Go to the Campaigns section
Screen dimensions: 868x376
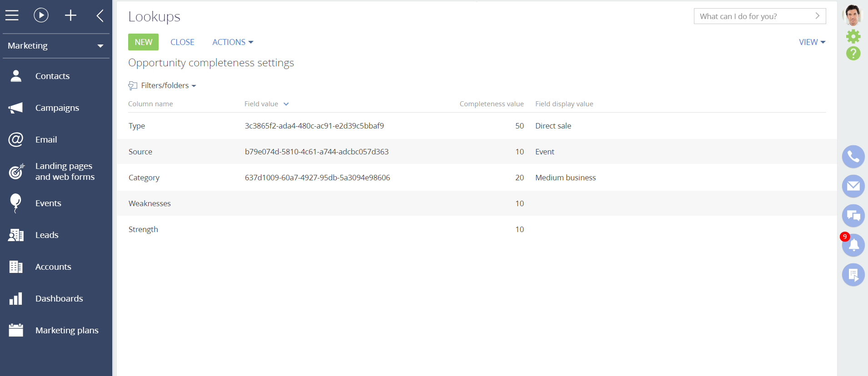[57, 108]
